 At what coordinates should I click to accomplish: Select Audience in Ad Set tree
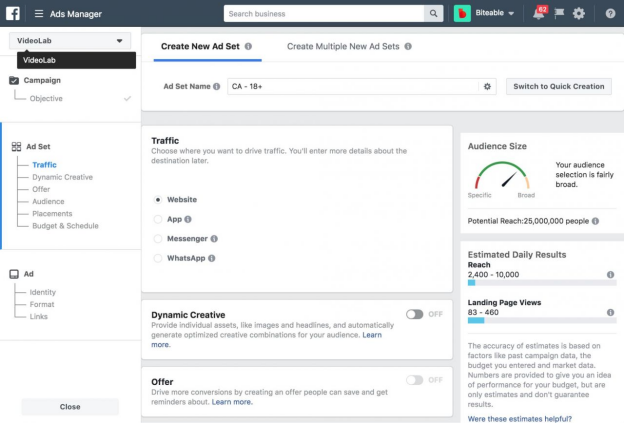point(48,201)
